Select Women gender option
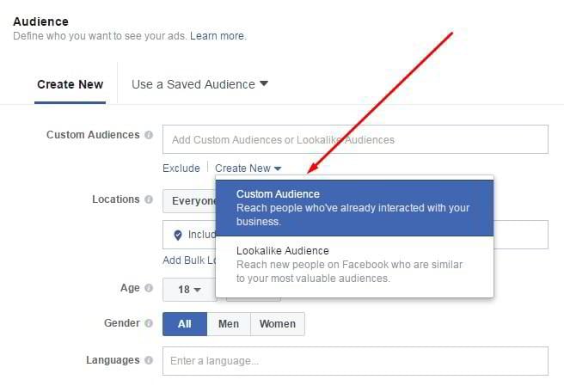The height and width of the screenshot is (392, 564). coord(277,324)
